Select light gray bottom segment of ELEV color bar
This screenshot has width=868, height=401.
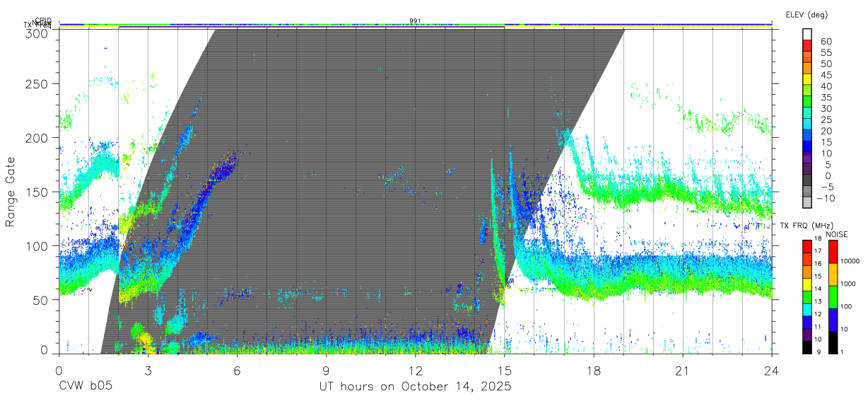tap(808, 203)
